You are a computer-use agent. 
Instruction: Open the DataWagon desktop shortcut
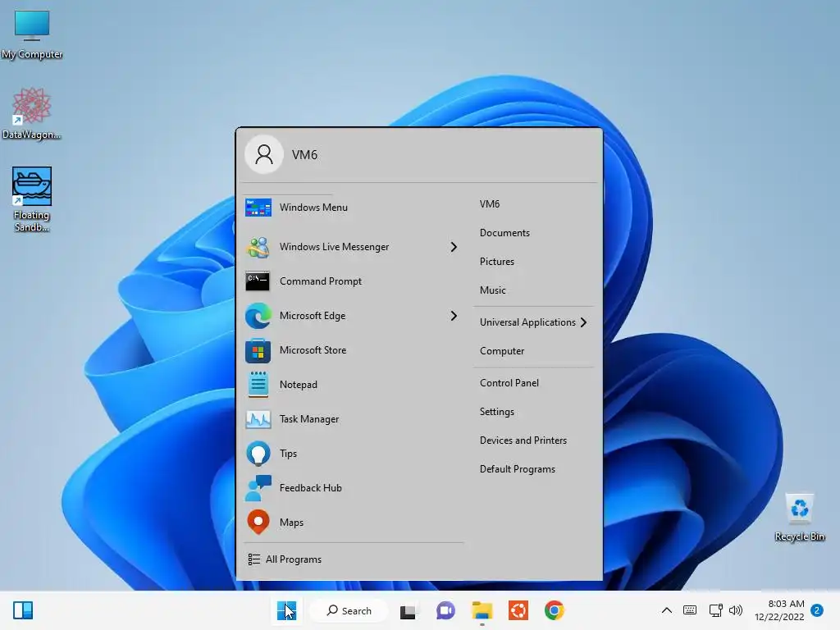pos(32,113)
